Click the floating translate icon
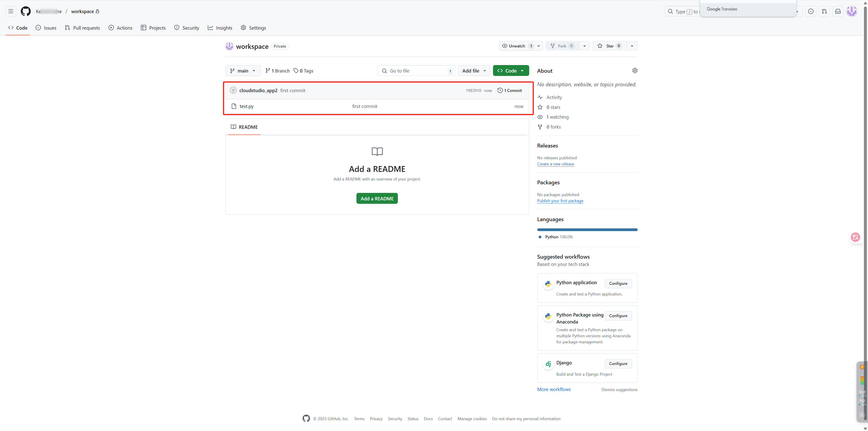 tap(855, 237)
